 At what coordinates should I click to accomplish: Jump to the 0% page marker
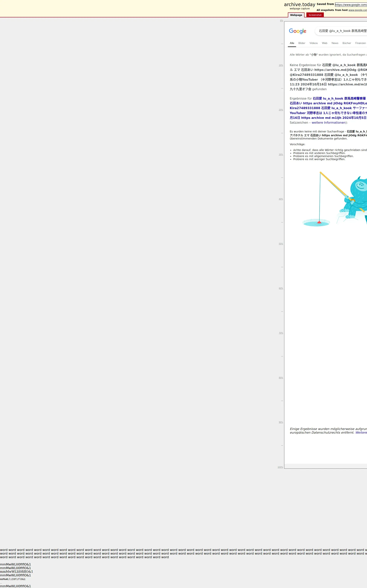(282, 21)
